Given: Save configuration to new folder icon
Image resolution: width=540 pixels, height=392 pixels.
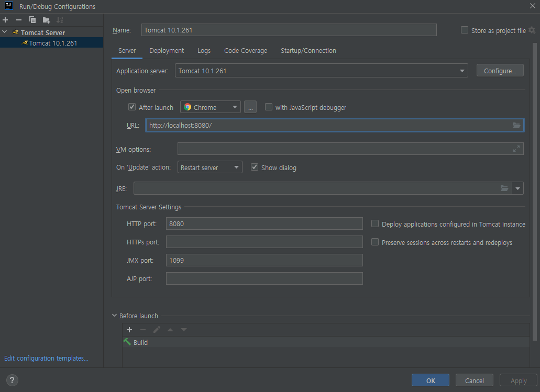Looking at the screenshot, I should [x=46, y=20].
